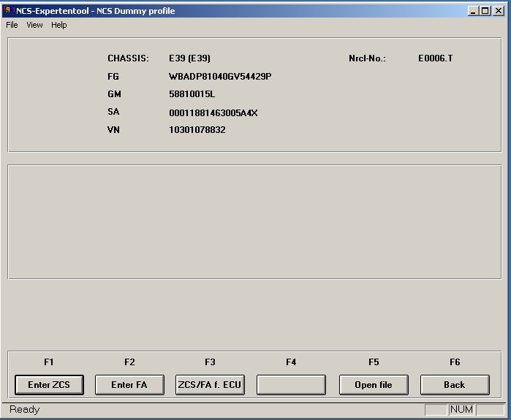The image size is (511, 420).
Task: Click the Nrcl-No.: label
Action: click(367, 58)
